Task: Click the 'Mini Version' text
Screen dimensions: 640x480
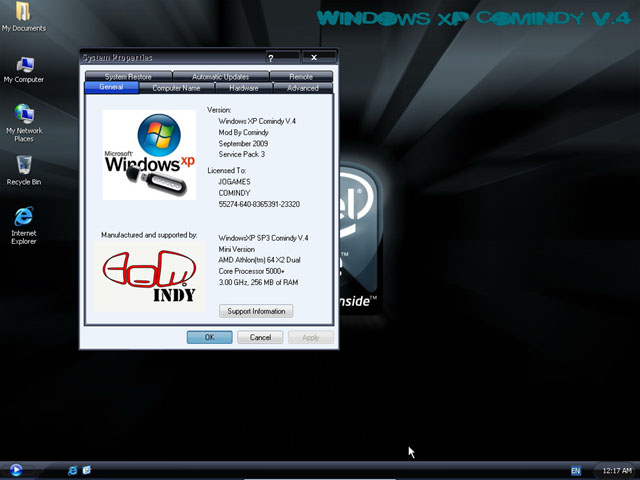Action: pyautogui.click(x=237, y=249)
